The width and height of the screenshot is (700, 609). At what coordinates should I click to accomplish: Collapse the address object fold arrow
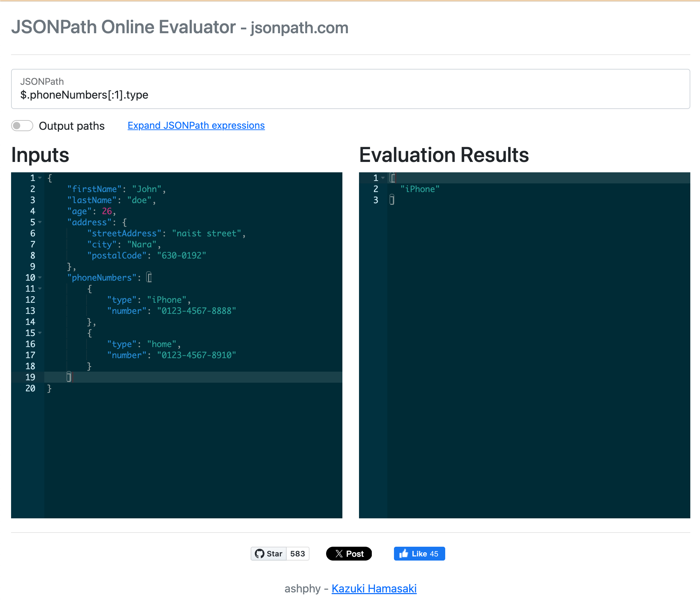tap(40, 222)
